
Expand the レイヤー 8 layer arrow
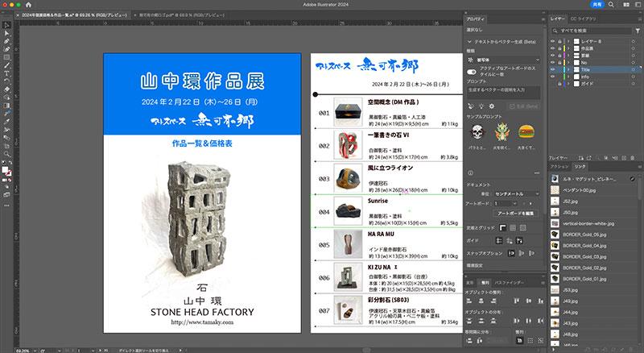(x=567, y=40)
